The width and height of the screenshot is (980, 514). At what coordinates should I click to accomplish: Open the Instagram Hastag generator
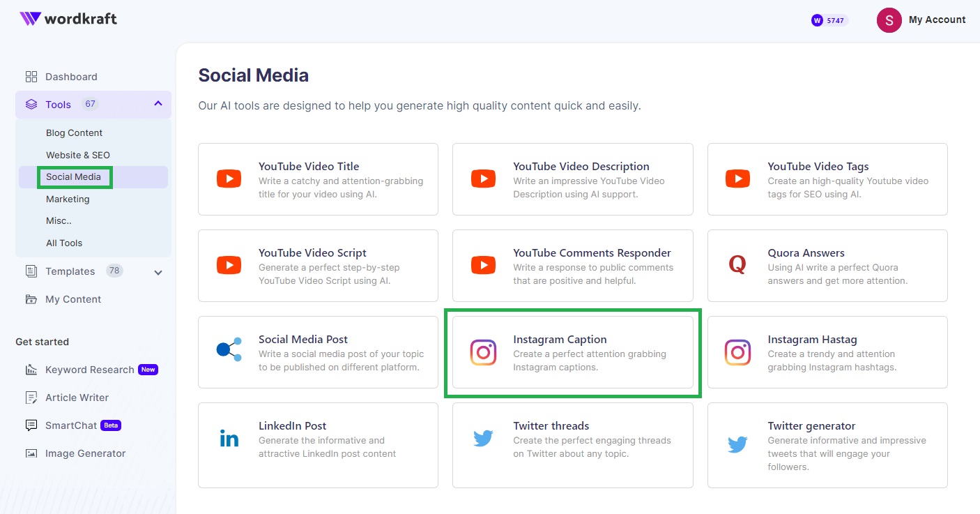(x=812, y=339)
